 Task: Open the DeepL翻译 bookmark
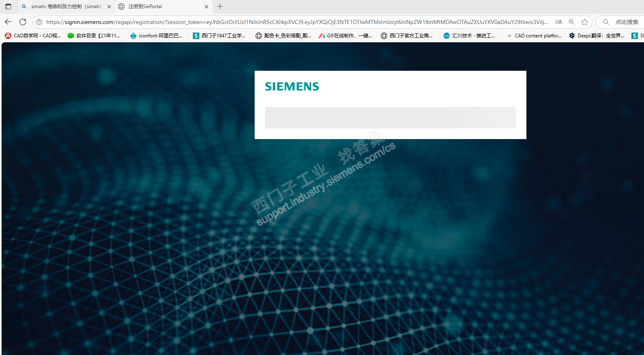click(596, 36)
